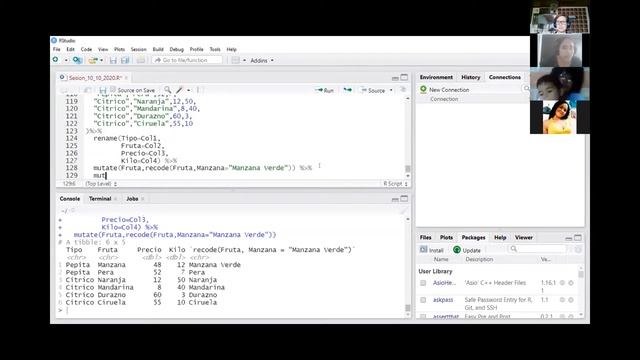Screen dimensions: 640x360
Task: Check the AsioHeaders package checkbox
Action: click(x=423, y=283)
